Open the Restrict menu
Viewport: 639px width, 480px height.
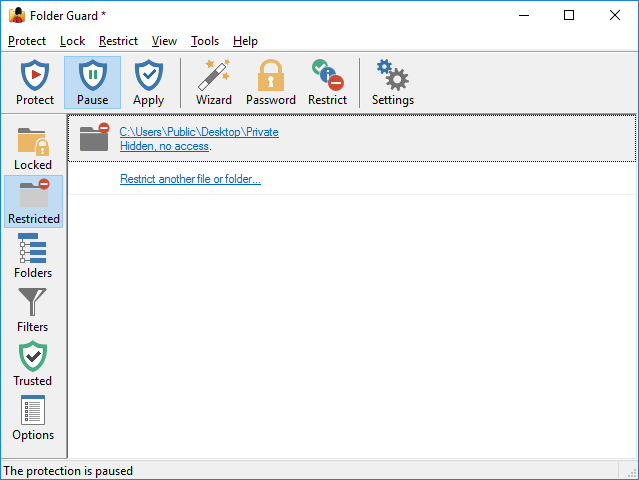click(x=118, y=41)
